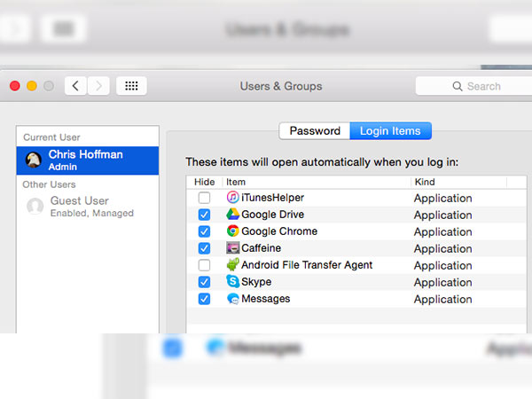Uncheck hide for Skype
This screenshot has width=532, height=399.
point(204,282)
